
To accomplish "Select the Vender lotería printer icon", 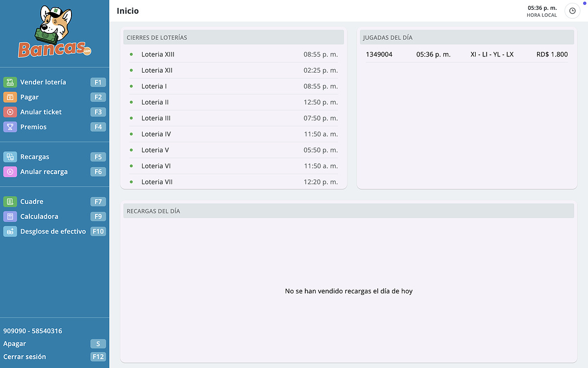I will point(11,82).
